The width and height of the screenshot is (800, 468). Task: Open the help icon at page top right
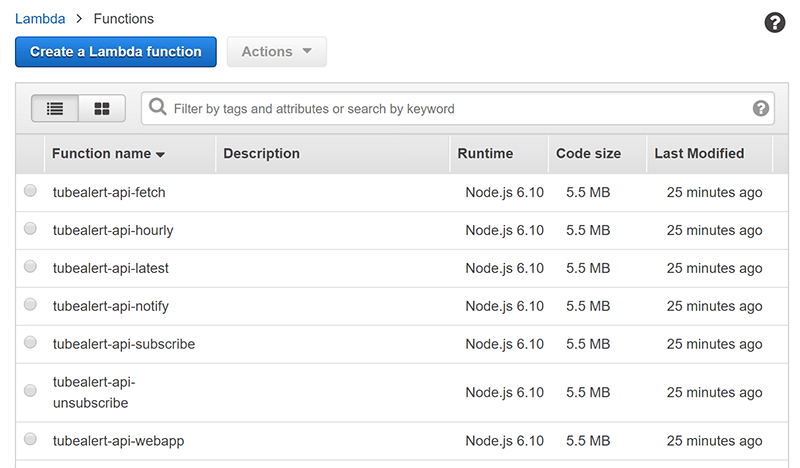point(774,22)
